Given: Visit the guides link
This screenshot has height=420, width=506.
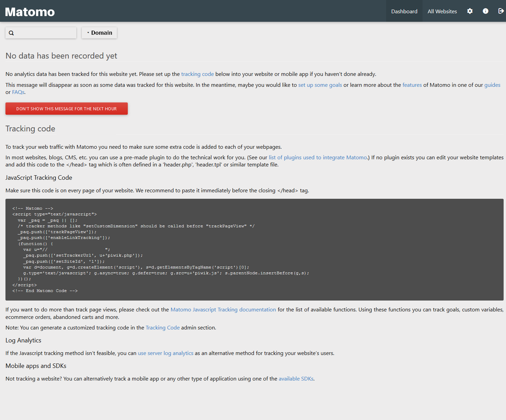Looking at the screenshot, I should point(492,85).
